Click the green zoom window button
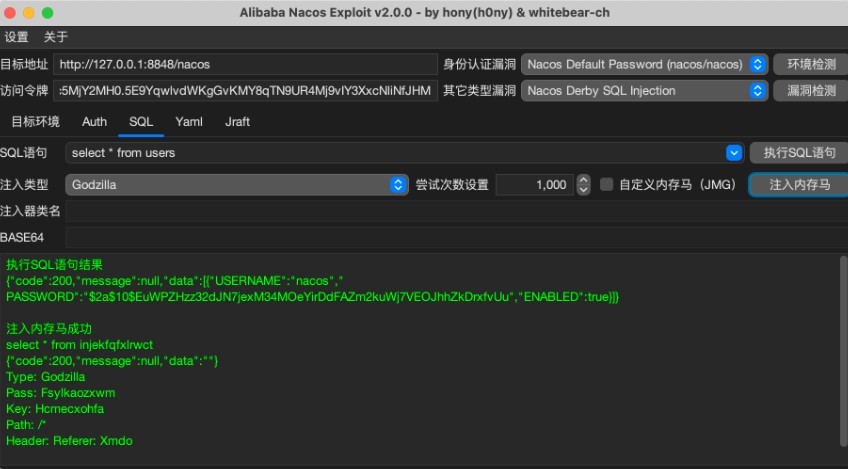The width and height of the screenshot is (848, 469). coord(48,12)
